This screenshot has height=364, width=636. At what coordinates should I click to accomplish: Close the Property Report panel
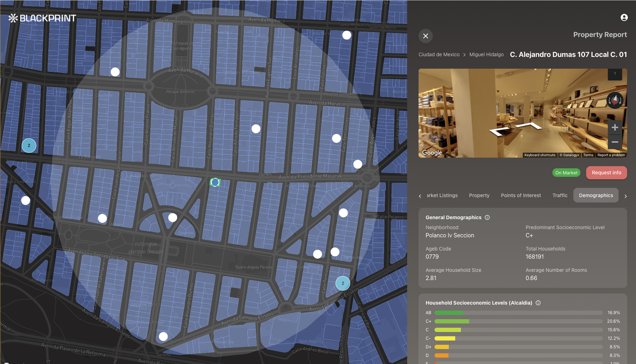(x=425, y=36)
